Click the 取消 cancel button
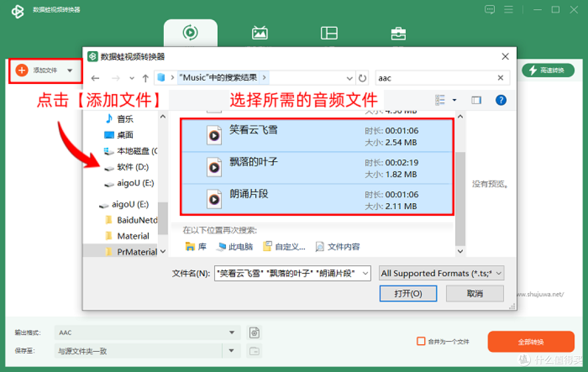The width and height of the screenshot is (588, 372). [x=475, y=293]
